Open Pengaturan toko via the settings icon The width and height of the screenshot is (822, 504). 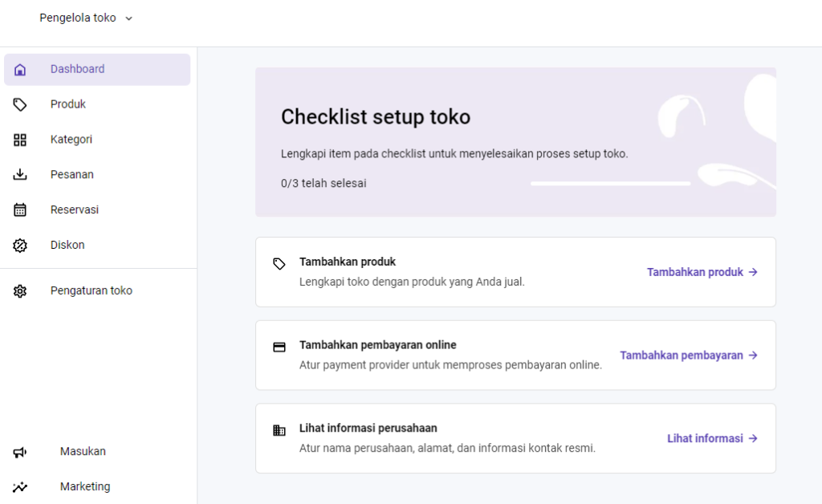tap(19, 291)
